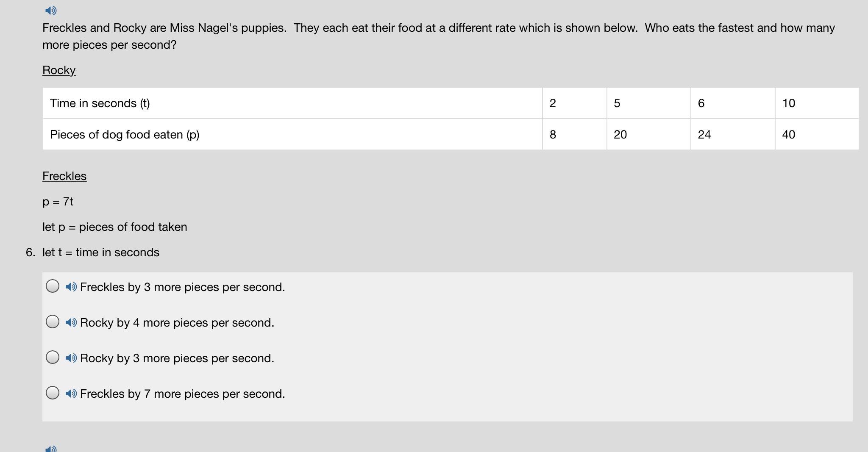Click the table cell showing 40 pieces
This screenshot has height=452, width=868.
coord(817,134)
